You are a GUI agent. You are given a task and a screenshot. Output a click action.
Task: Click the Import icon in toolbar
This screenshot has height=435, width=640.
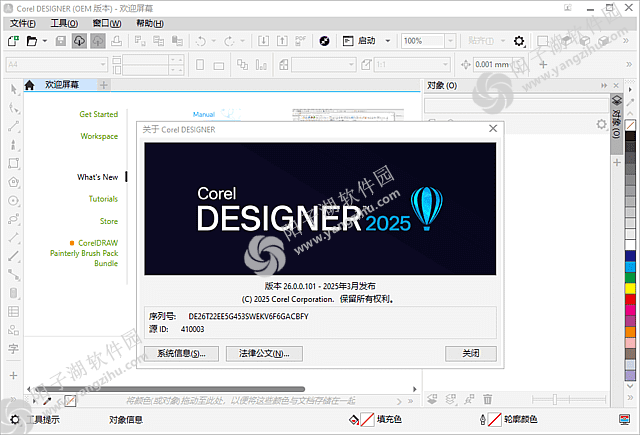tap(263, 41)
